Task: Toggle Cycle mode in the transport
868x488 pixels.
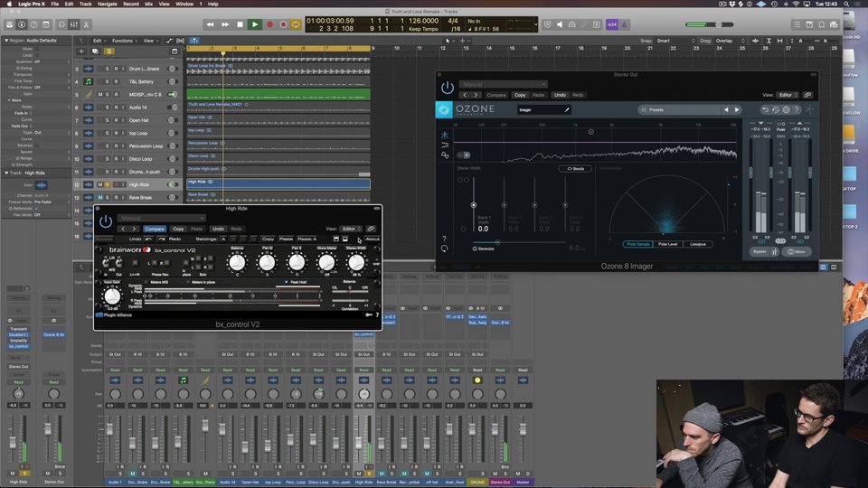Action: pyautogui.click(x=297, y=24)
